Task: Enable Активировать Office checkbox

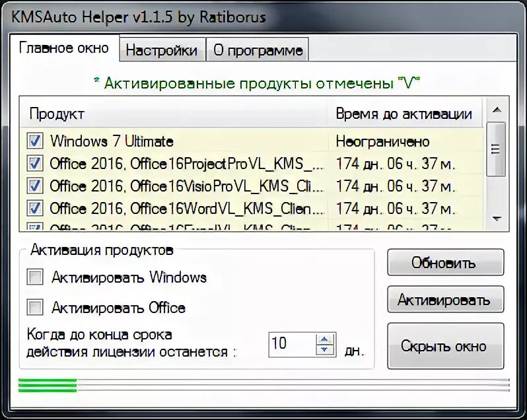Action: tap(35, 308)
